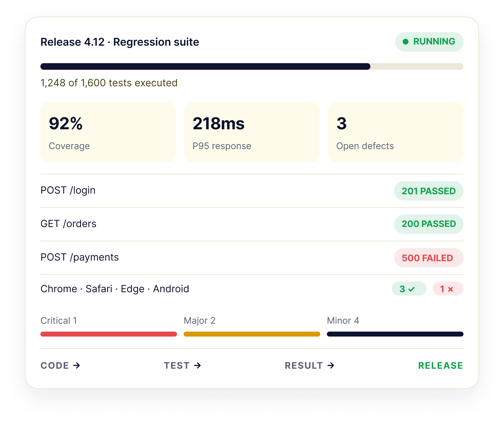504x422 pixels.
Task: Click the arrow after RESULT
Action: click(x=331, y=366)
